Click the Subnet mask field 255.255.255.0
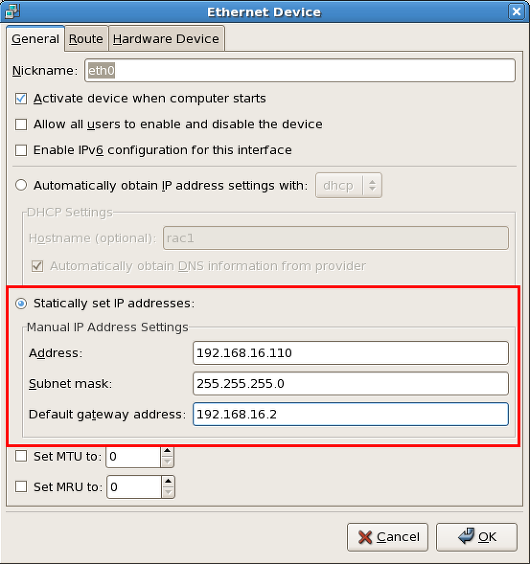This screenshot has width=530, height=564. 350,384
